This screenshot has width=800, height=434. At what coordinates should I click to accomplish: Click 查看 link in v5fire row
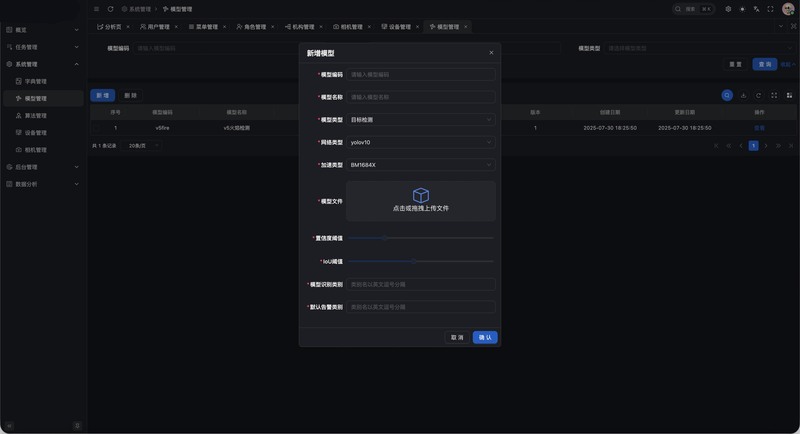point(759,128)
